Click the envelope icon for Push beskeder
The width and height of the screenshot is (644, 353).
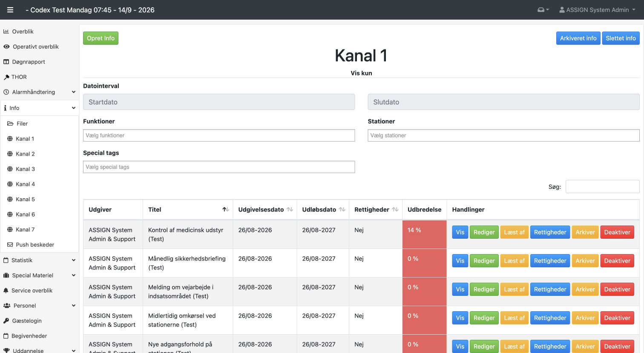point(10,245)
